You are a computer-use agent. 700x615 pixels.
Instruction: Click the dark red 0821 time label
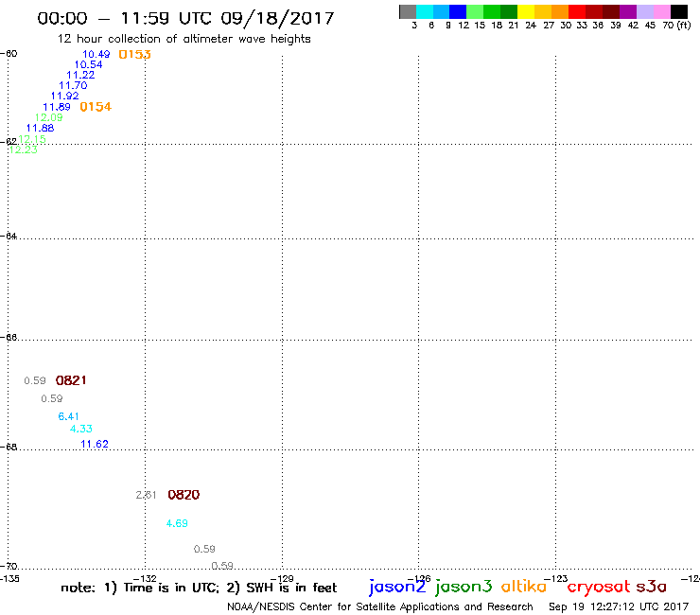(x=71, y=380)
